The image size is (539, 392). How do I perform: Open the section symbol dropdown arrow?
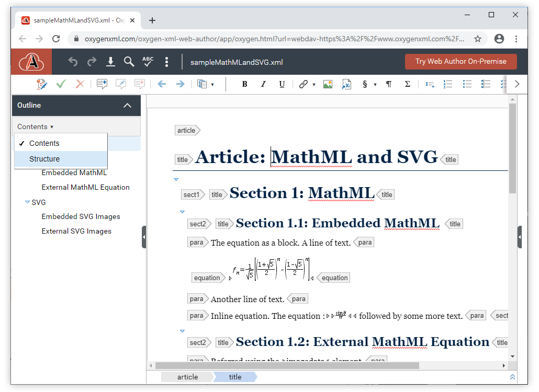tap(375, 85)
